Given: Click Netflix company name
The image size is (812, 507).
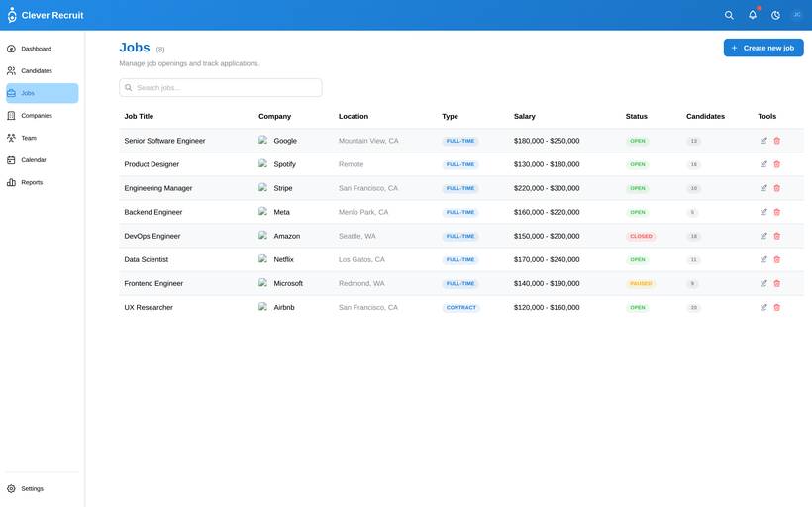Looking at the screenshot, I should pyautogui.click(x=284, y=259).
